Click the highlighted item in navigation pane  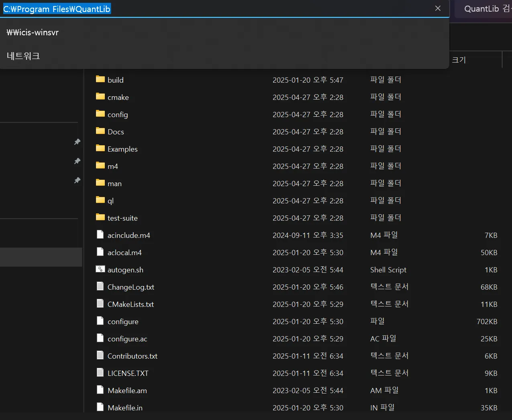41,257
